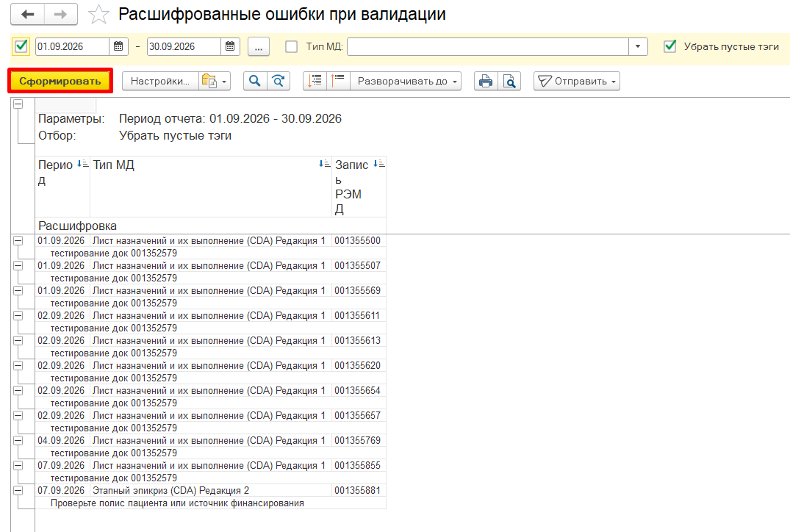Viewport: 790px width, 532px height.
Task: Open Разворачивать до dropdown
Action: tap(406, 81)
